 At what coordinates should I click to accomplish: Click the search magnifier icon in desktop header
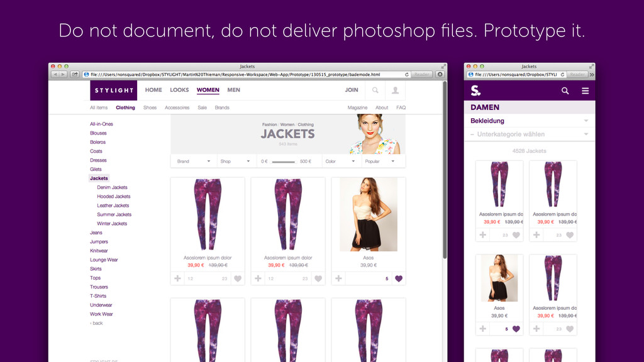point(375,90)
